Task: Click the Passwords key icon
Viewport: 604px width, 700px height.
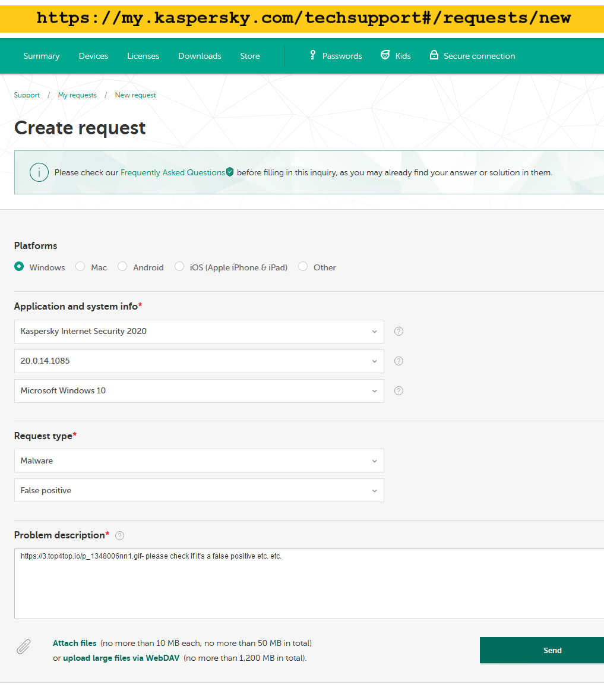Action: click(313, 55)
